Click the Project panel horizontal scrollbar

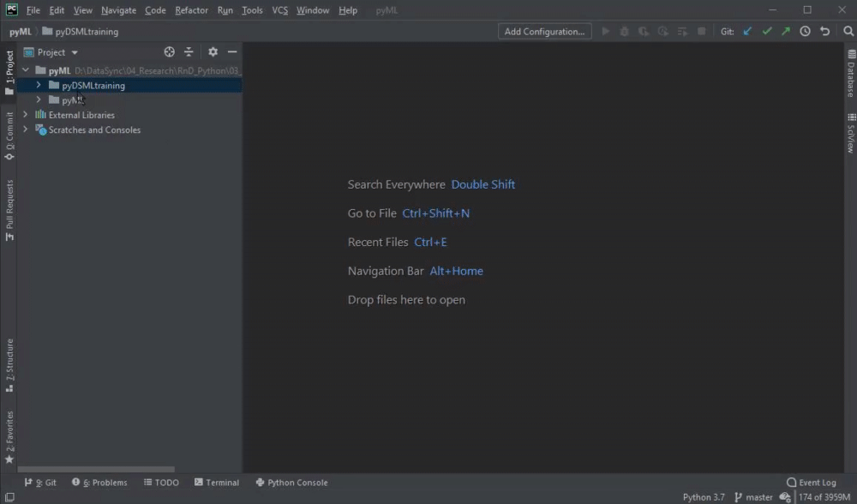click(x=96, y=469)
